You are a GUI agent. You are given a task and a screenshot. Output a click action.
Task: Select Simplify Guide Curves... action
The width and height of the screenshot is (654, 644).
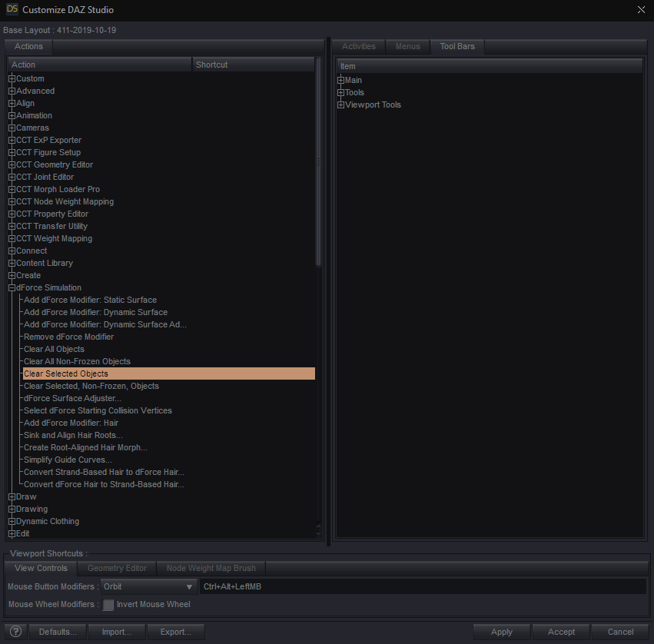click(68, 460)
